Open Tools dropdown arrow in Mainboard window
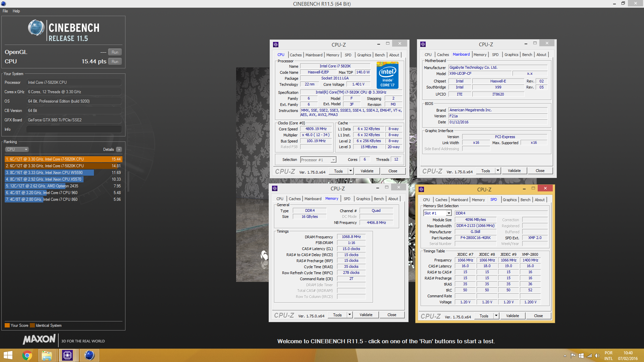 (x=498, y=171)
